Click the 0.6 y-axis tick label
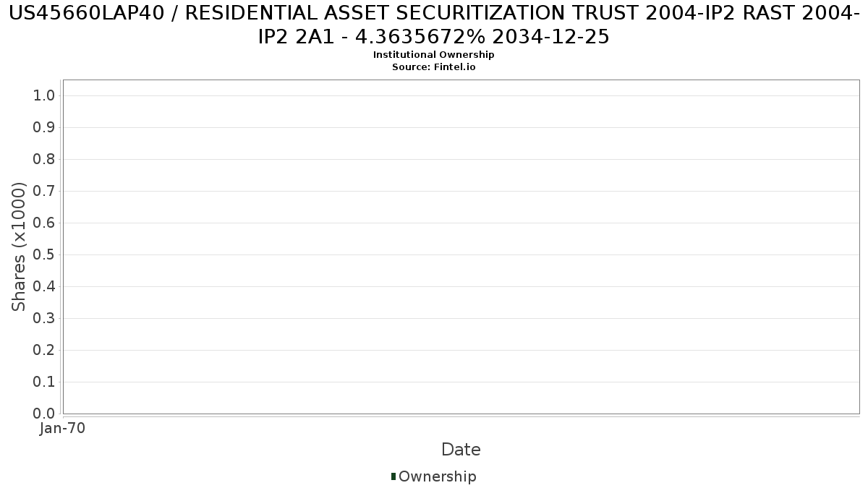 (44, 223)
